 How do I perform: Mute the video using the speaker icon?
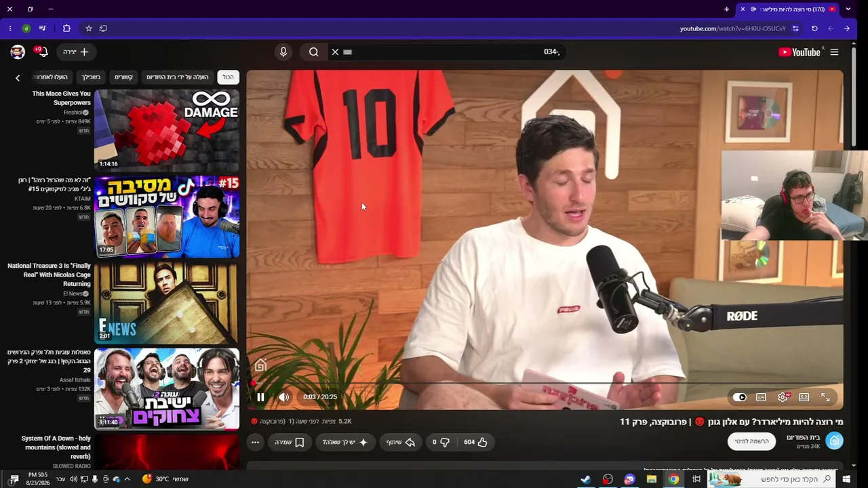click(x=284, y=397)
